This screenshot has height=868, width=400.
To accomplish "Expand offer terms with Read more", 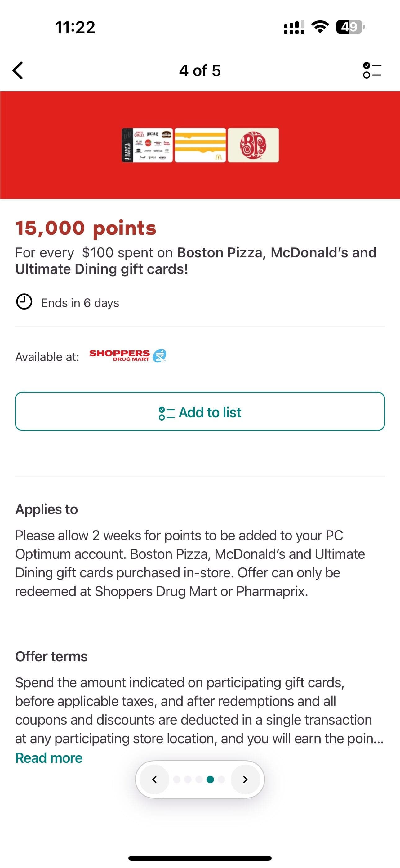I will click(x=49, y=758).
